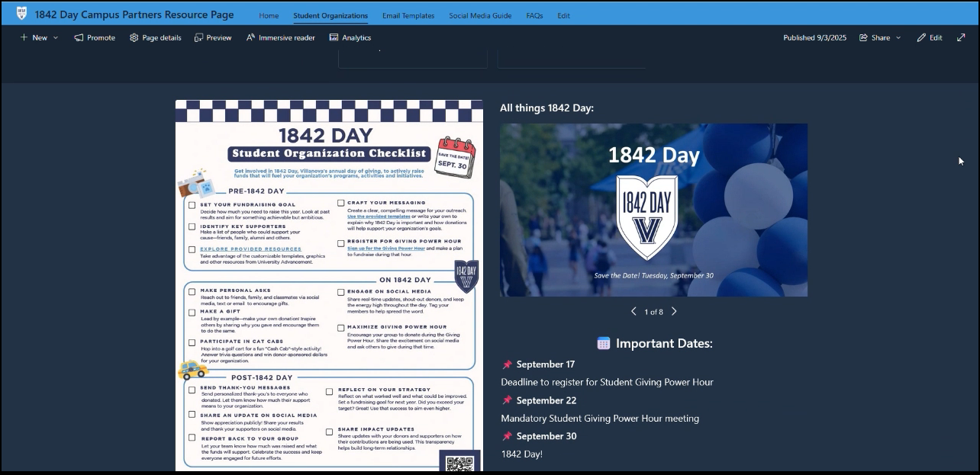
Task: Go to next carousel slide
Action: pos(674,311)
